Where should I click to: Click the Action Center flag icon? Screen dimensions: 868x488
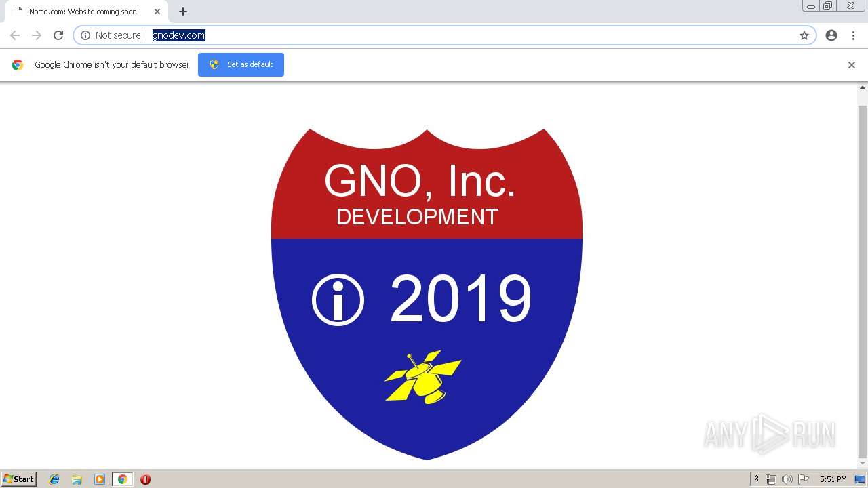[804, 479]
